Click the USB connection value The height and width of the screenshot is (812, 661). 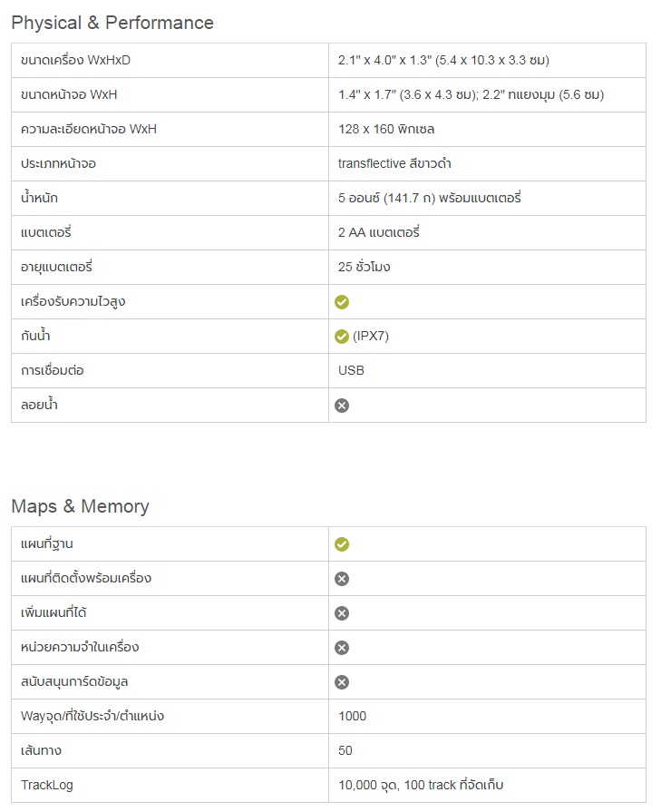pos(352,371)
